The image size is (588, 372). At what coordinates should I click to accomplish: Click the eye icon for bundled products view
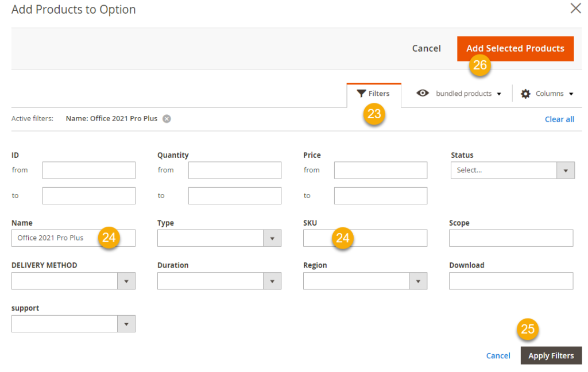[423, 94]
